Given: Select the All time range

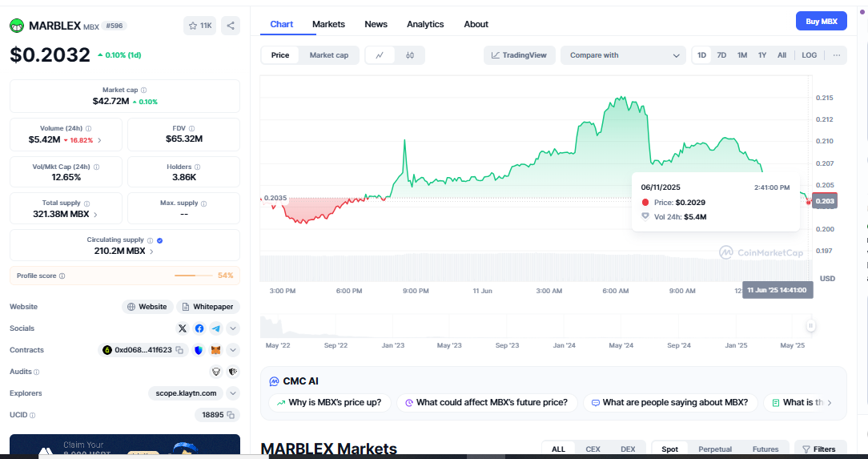Looking at the screenshot, I should (x=782, y=55).
